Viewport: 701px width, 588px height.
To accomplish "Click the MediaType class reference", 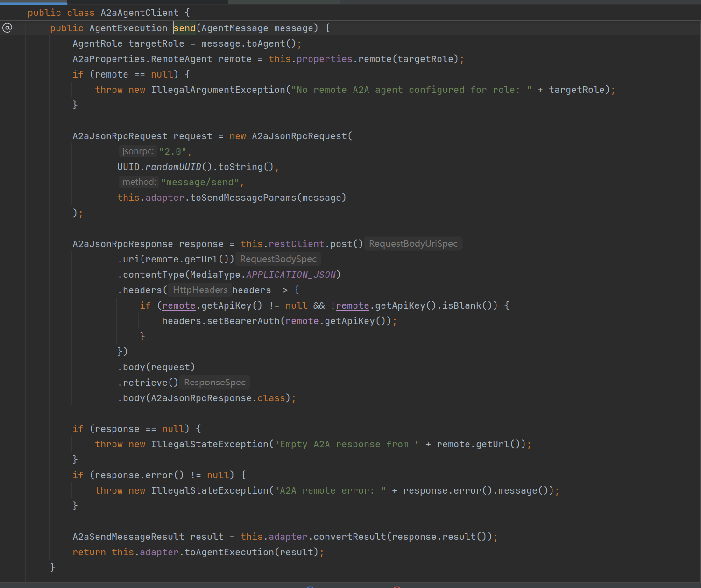I will click(x=215, y=275).
